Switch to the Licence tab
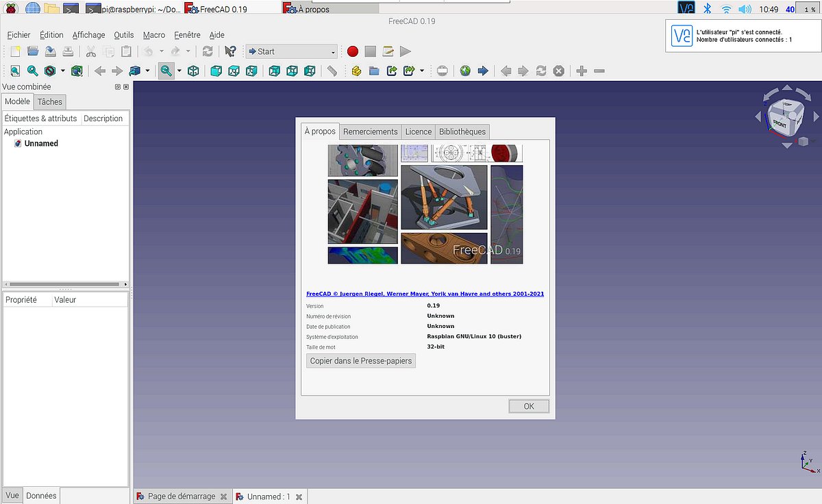Image resolution: width=822 pixels, height=504 pixels. point(418,131)
